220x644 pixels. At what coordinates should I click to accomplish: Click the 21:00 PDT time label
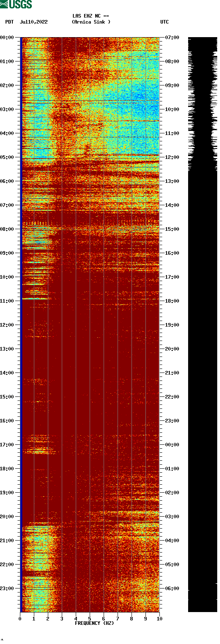click(x=7, y=541)
